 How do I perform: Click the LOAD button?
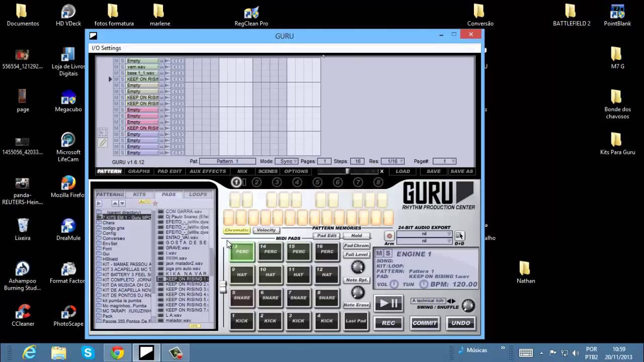tap(403, 171)
